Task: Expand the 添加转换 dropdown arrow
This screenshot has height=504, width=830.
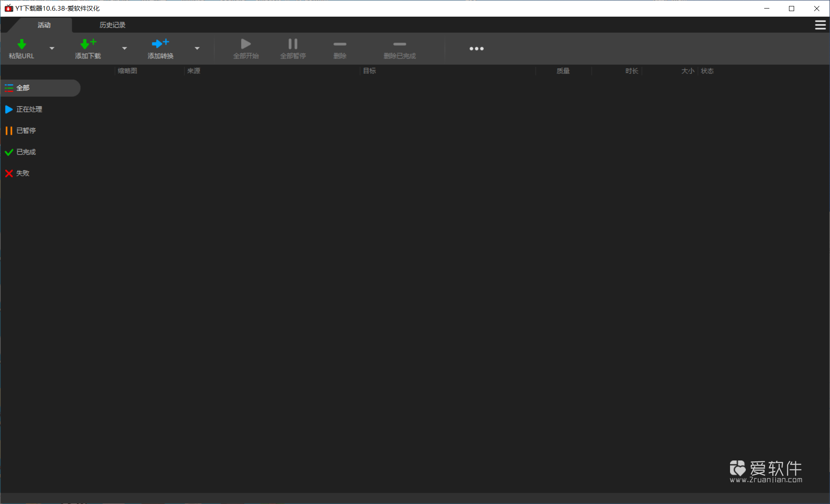Action: [x=197, y=49]
